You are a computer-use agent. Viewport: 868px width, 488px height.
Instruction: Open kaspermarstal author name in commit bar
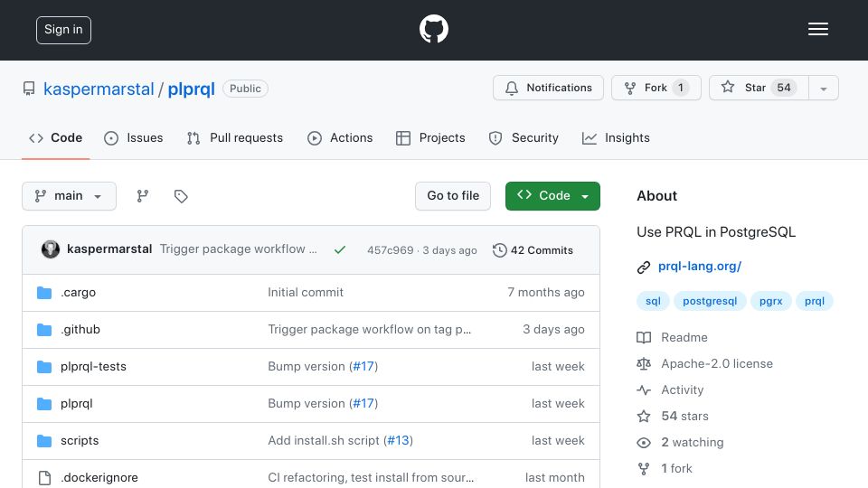[109, 249]
